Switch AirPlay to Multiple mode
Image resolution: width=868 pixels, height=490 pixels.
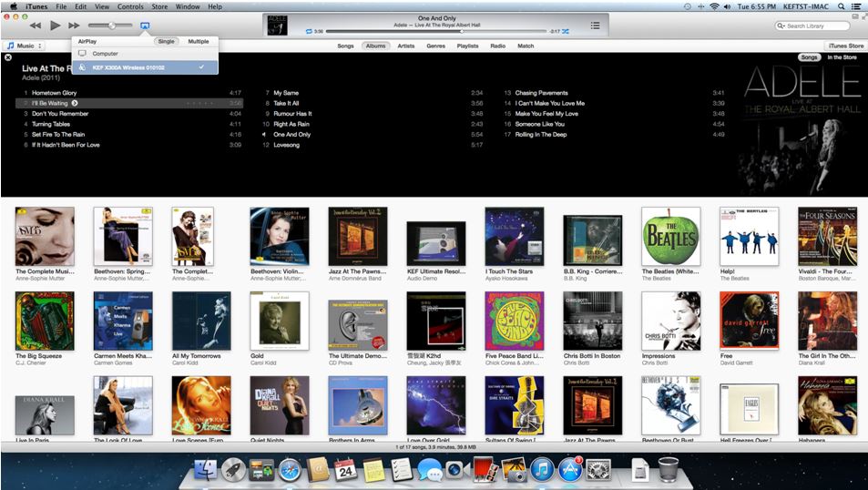coord(198,41)
